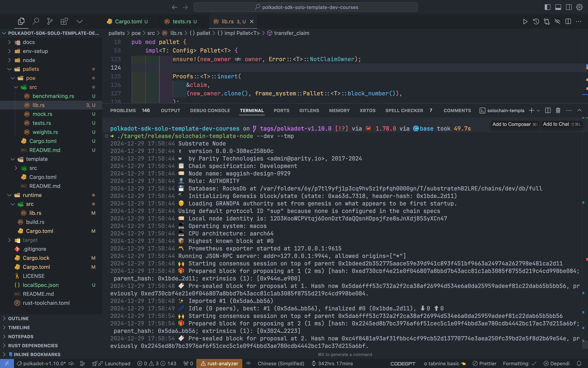The image size is (588, 368).
Task: Click rust-analyzer status bar item
Action: point(219,364)
